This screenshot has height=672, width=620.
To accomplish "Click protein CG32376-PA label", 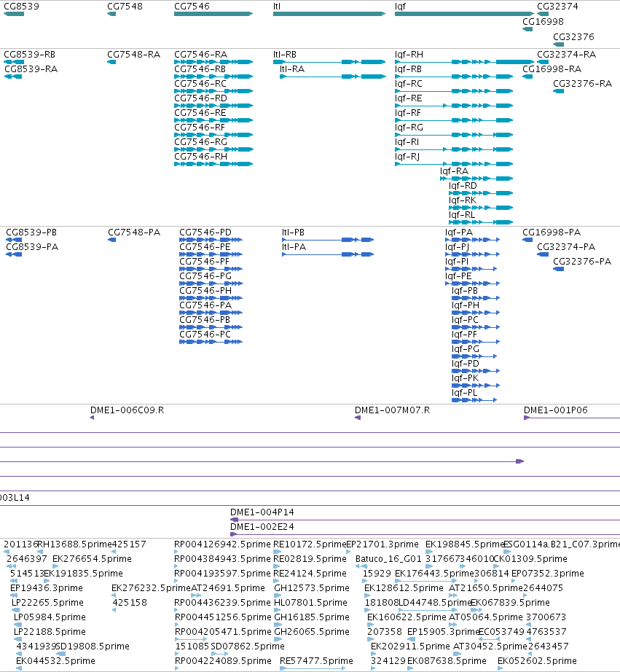I will pyautogui.click(x=582, y=262).
